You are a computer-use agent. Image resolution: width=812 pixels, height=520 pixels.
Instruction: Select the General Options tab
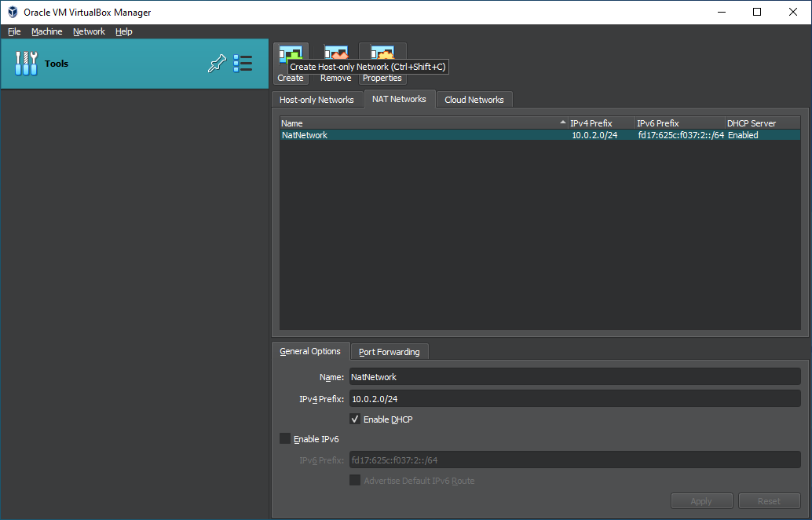coord(310,351)
